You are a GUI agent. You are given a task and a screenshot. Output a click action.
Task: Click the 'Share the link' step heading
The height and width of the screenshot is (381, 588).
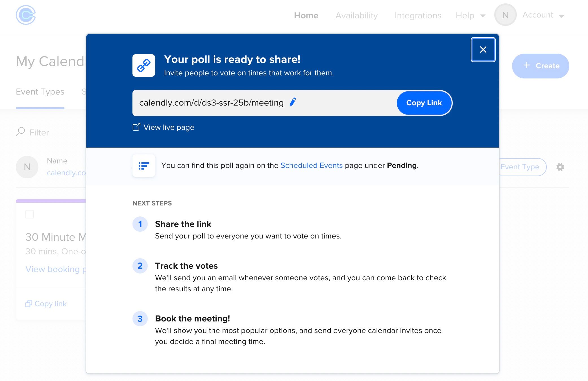pos(183,224)
